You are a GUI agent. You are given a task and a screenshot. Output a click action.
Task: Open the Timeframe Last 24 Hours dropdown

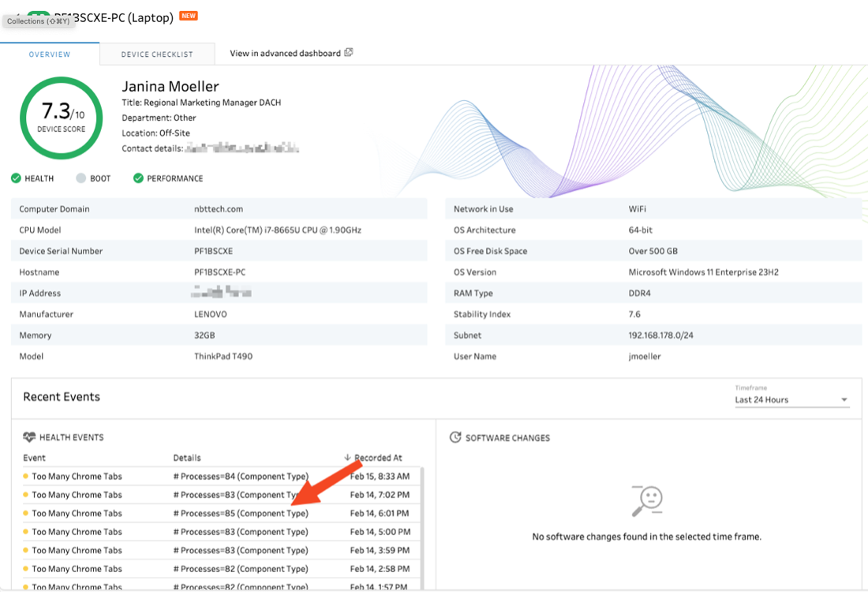tap(791, 399)
